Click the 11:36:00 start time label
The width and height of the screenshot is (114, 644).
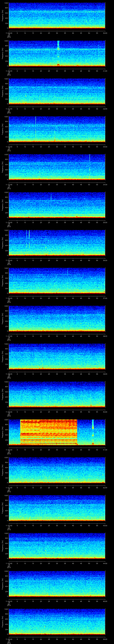(9, 298)
